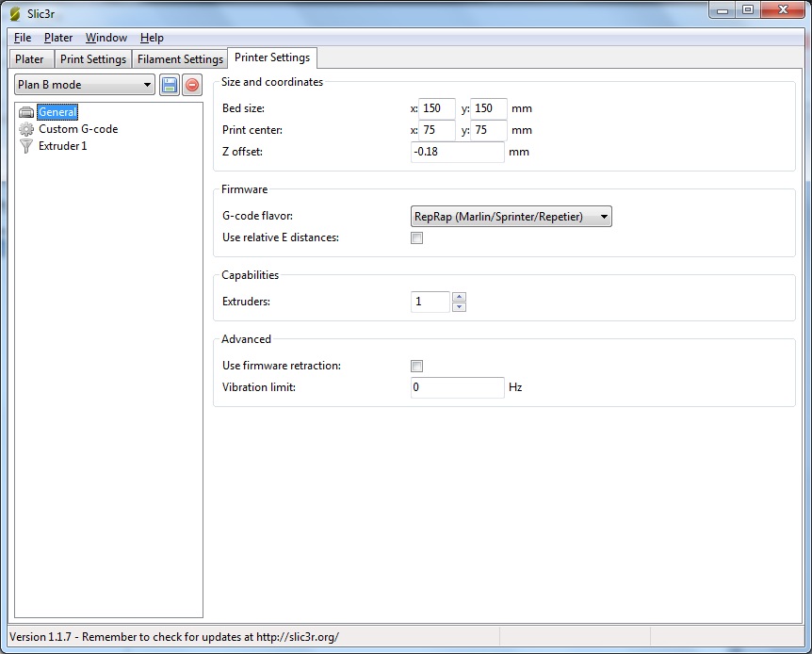
Task: Save the current printer preset
Action: click(x=170, y=85)
